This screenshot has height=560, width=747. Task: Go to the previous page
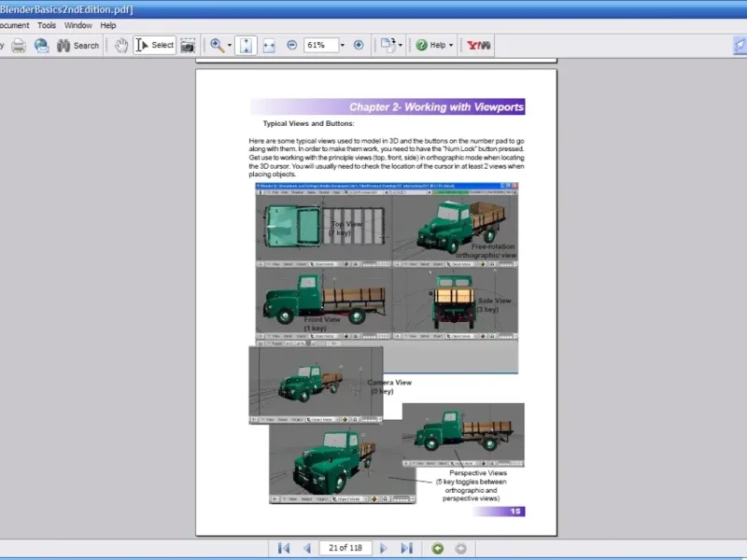[x=305, y=548]
